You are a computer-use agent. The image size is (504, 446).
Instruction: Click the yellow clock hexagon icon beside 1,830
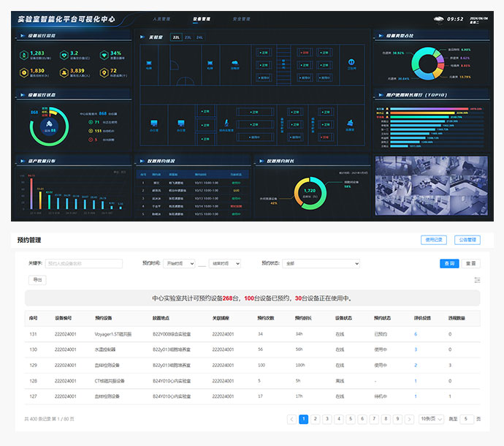(x=22, y=72)
